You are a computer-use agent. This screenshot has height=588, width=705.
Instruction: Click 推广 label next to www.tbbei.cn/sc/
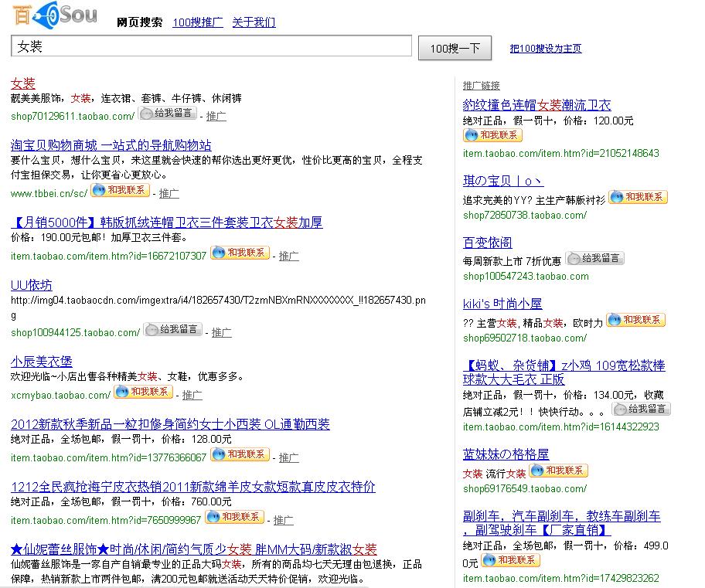[169, 193]
